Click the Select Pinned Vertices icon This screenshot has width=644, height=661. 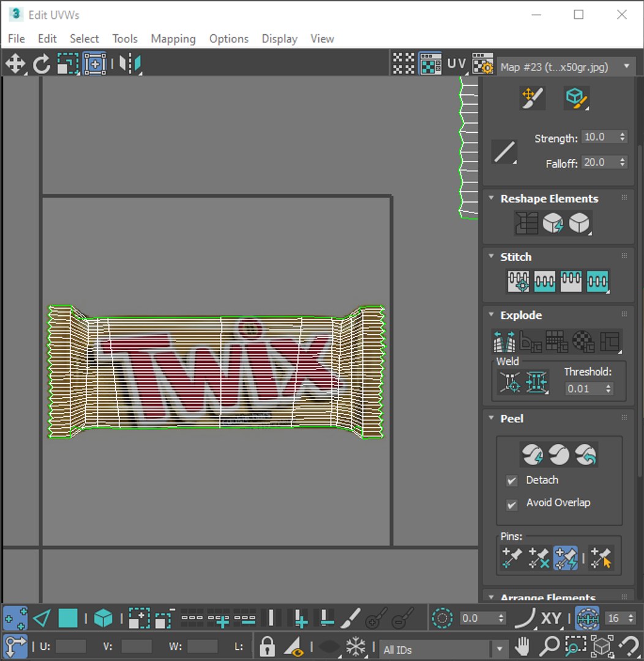pyautogui.click(x=601, y=558)
